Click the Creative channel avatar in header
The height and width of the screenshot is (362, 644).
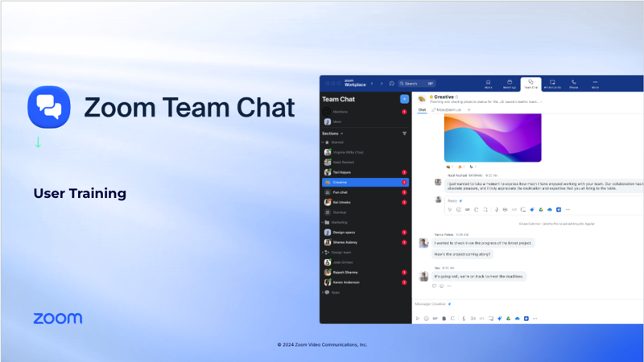421,99
